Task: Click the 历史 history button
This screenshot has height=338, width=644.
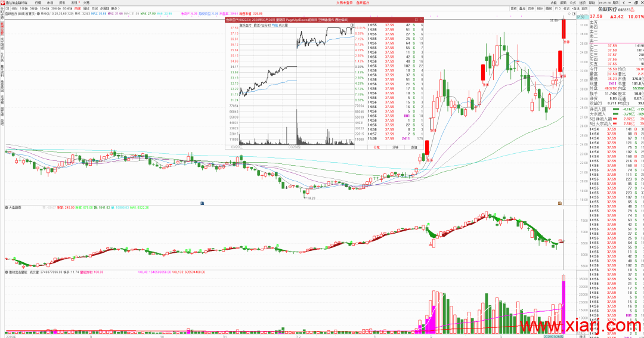Action: (x=531, y=8)
